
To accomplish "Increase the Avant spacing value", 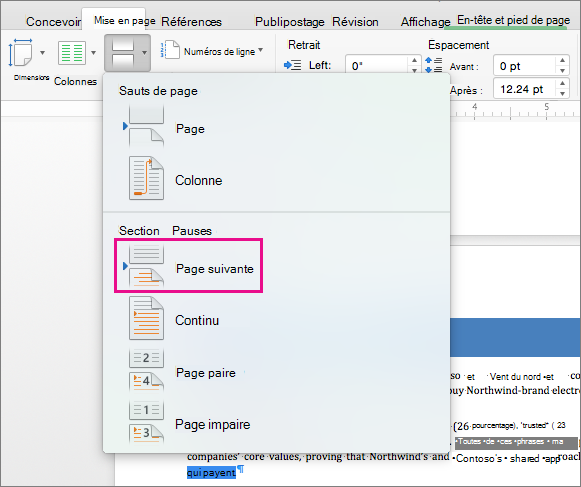I will 562,60.
